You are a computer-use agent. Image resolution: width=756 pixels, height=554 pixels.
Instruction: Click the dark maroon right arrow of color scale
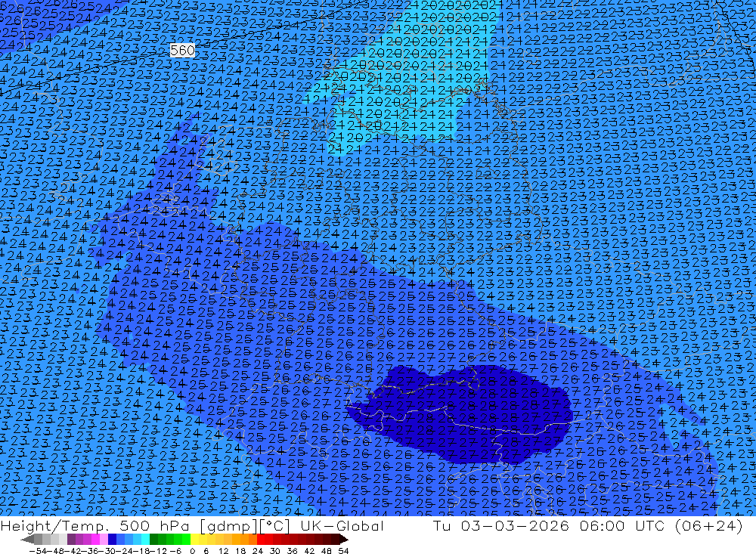(x=343, y=540)
